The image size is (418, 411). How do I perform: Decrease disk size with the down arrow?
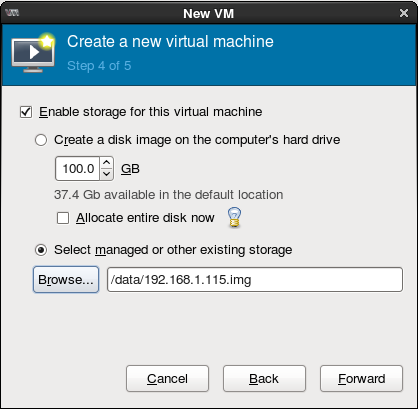coord(107,174)
